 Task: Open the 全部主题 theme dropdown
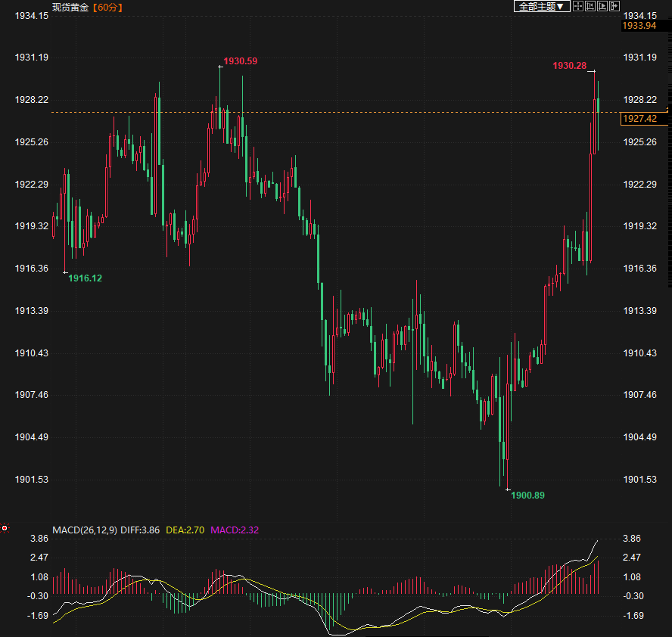[x=541, y=7]
